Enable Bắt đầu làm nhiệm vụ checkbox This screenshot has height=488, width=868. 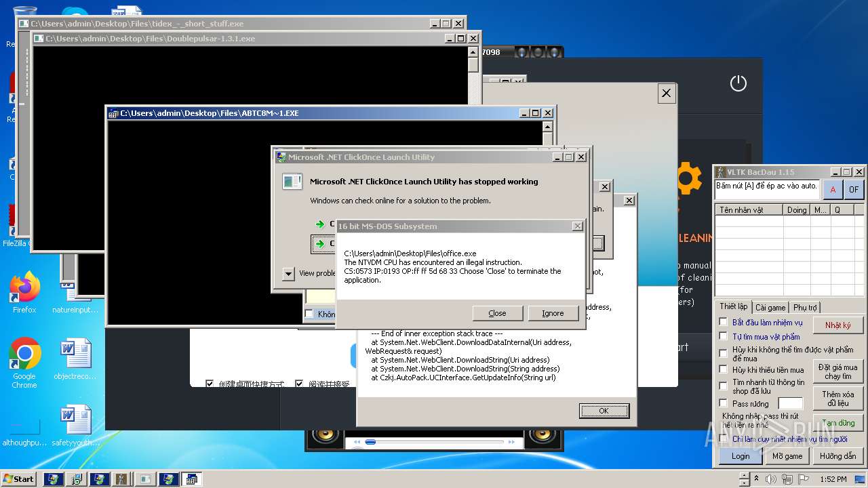pos(724,322)
